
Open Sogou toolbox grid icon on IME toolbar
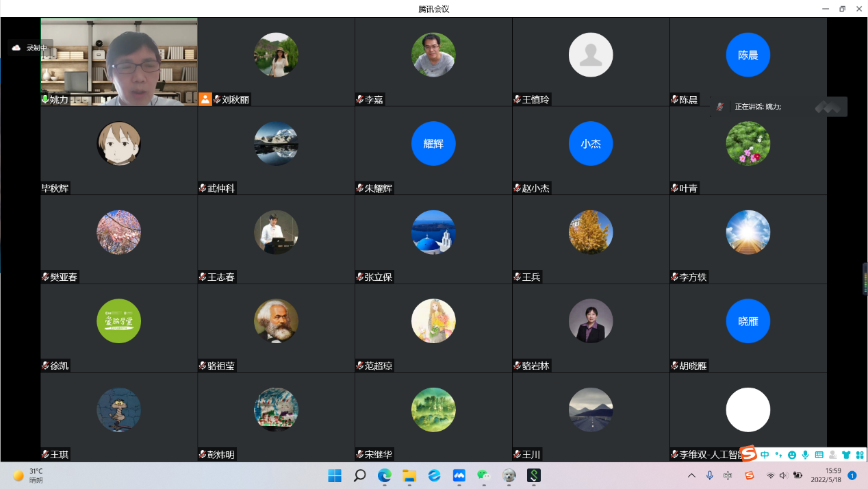(860, 455)
